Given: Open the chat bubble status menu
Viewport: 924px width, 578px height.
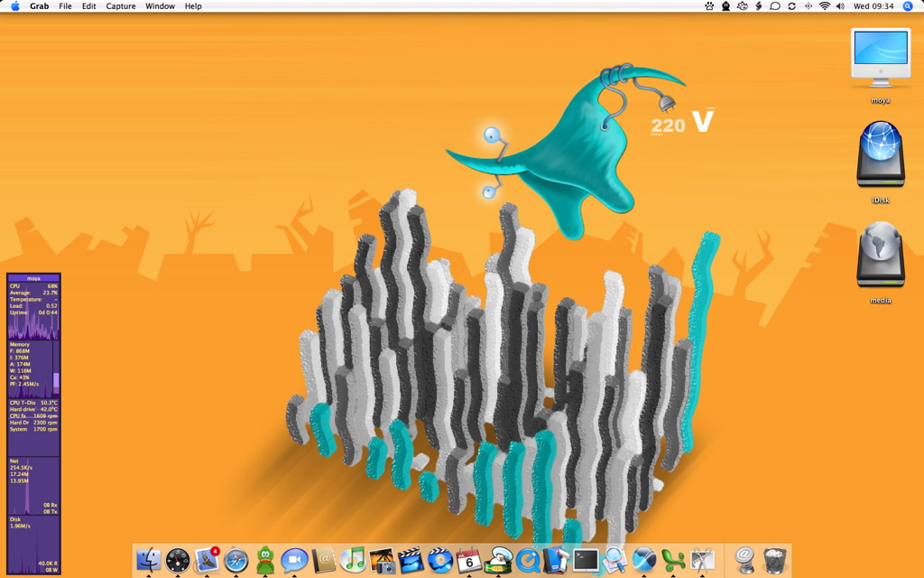Looking at the screenshot, I should (775, 6).
